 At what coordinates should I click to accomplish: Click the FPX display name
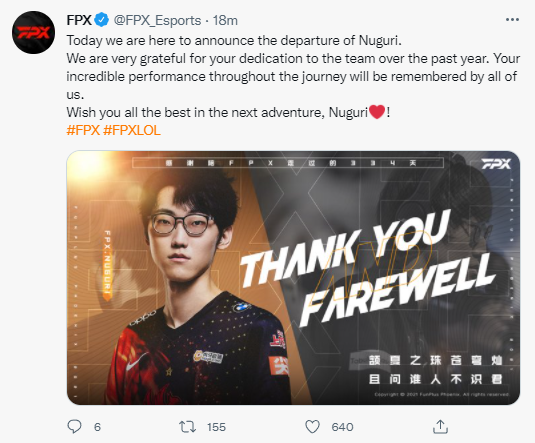point(79,20)
